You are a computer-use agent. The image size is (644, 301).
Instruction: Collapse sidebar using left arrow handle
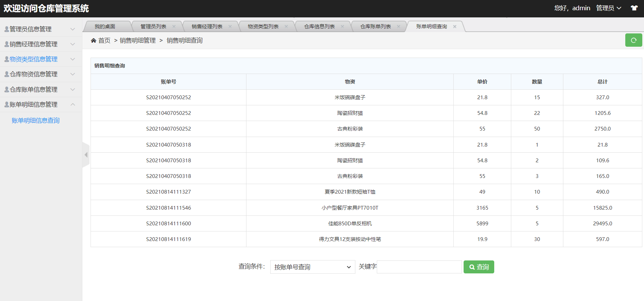click(86, 155)
